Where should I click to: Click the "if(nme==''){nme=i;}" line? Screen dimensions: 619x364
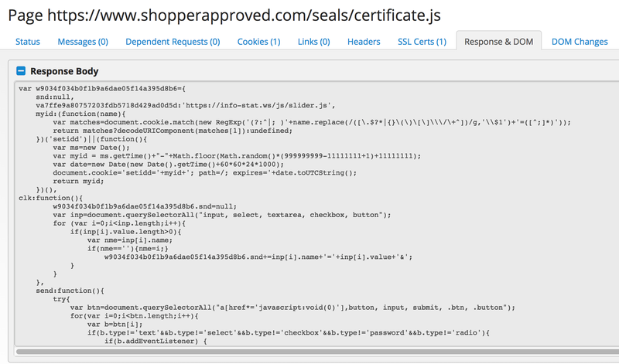point(128,248)
